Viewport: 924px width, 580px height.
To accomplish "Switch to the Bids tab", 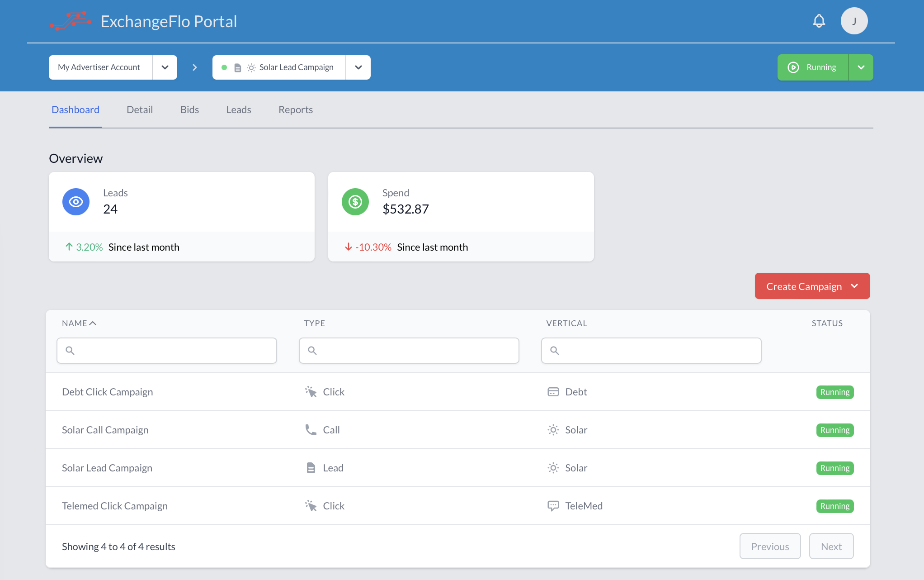I will pyautogui.click(x=189, y=109).
